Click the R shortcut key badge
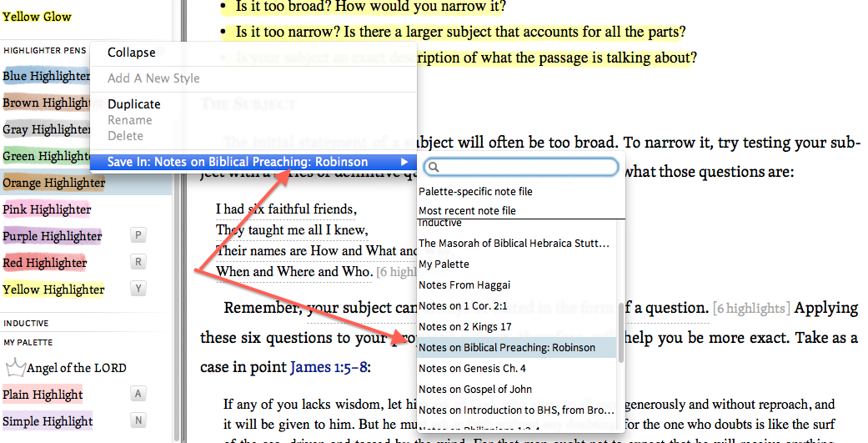The image size is (868, 443). point(138,262)
